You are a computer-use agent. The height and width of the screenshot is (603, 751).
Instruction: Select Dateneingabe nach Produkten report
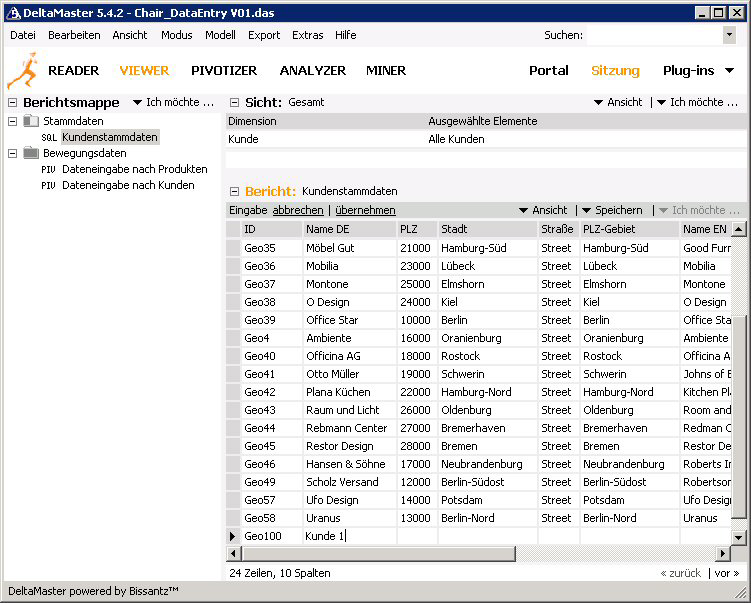(x=135, y=170)
